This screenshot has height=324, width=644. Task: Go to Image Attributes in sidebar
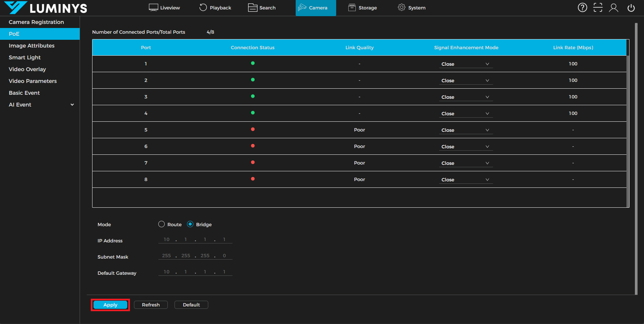point(31,46)
